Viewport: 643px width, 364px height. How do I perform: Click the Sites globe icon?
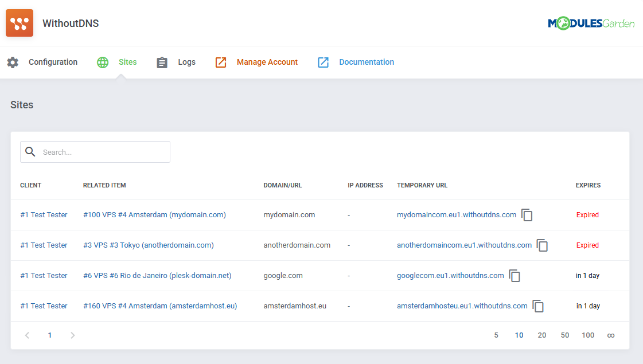[103, 62]
